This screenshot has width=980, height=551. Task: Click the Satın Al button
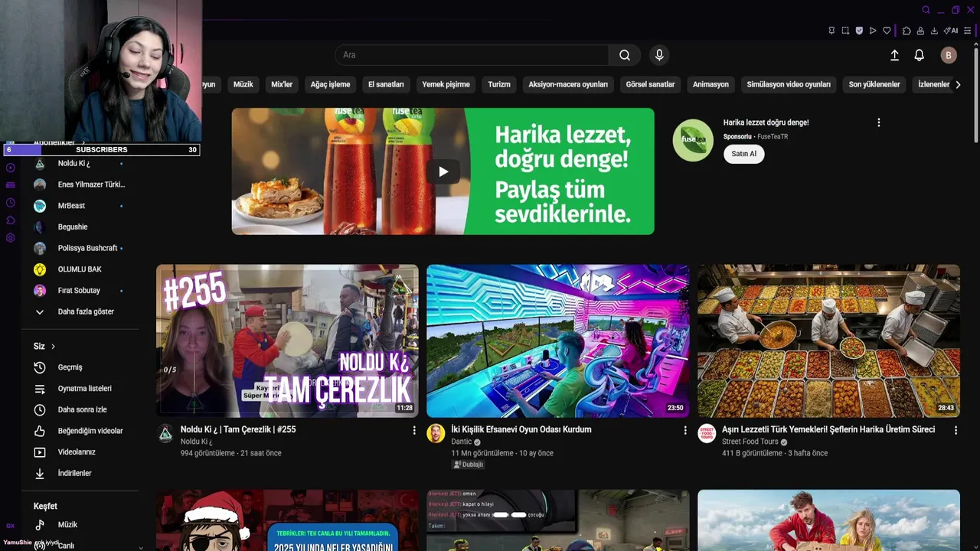(744, 154)
